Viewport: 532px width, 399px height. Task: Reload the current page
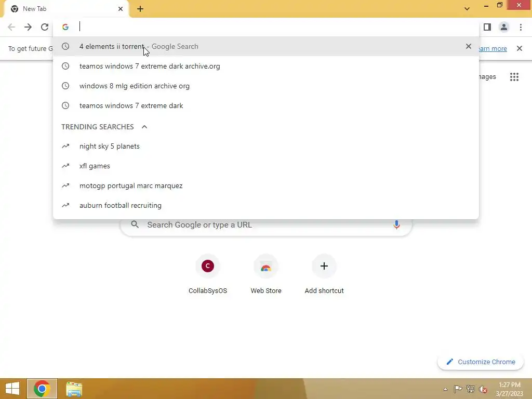pyautogui.click(x=45, y=27)
